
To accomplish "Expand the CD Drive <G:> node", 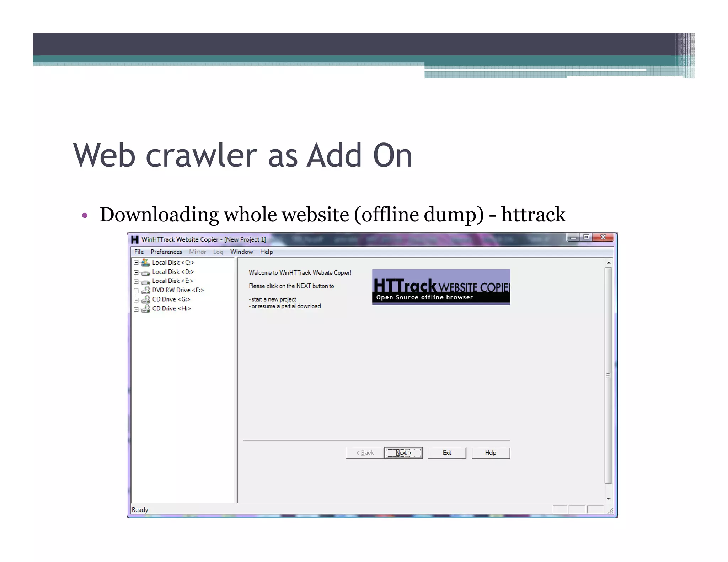I will tap(136, 300).
